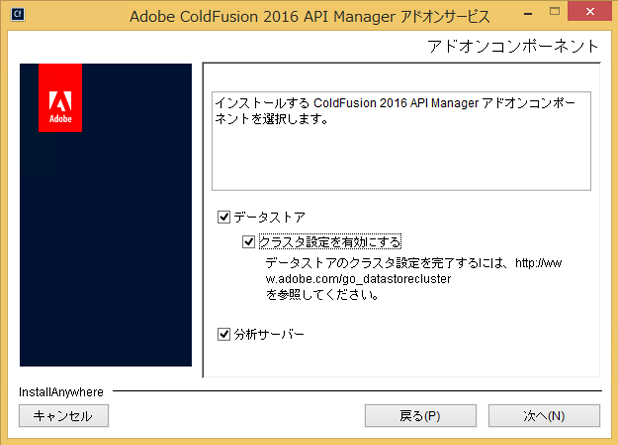This screenshot has height=445, width=618.
Task: Uncheck the データストア checkbox
Action: point(223,216)
